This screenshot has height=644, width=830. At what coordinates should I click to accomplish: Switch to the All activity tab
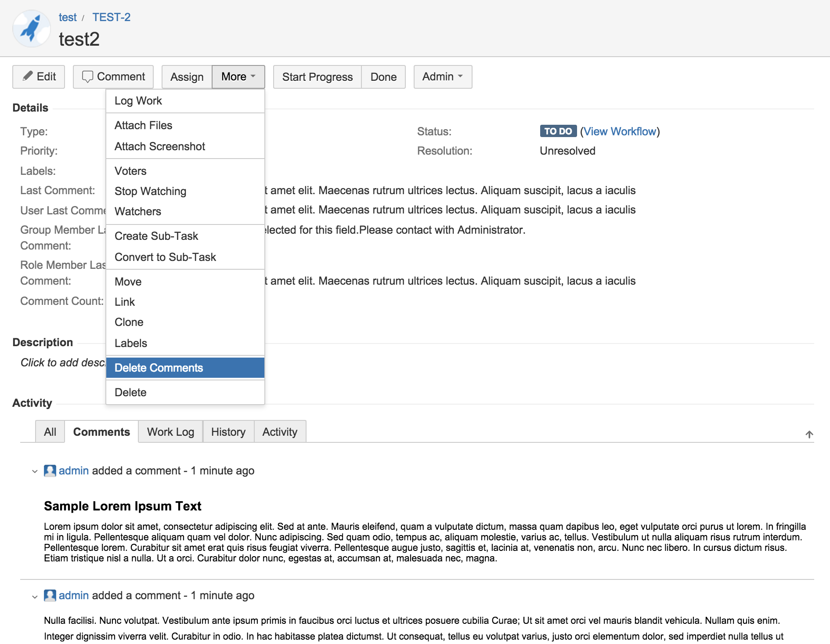50,432
